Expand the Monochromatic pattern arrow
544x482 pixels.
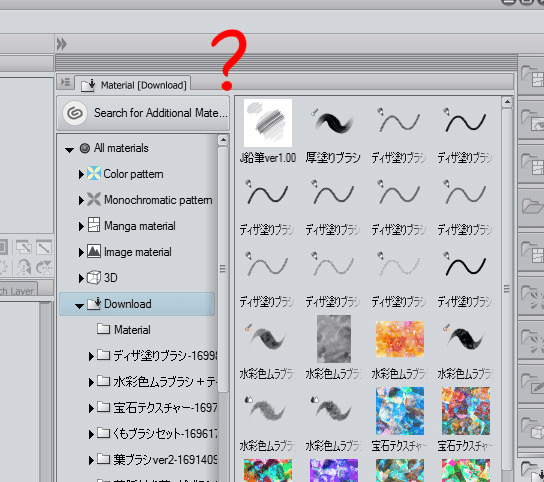coord(81,200)
